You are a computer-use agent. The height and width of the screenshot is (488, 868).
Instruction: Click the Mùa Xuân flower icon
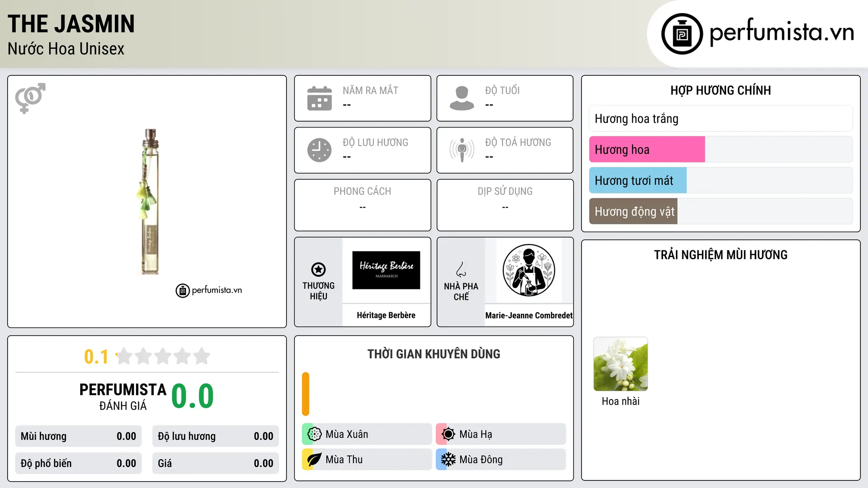(x=314, y=434)
